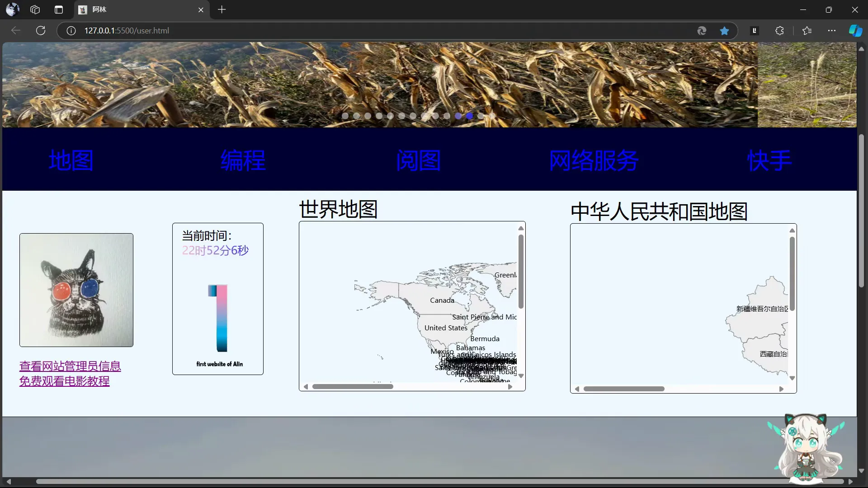Image resolution: width=868 pixels, height=488 pixels.
Task: Open the 网络服务 navigation item
Action: pos(593,160)
